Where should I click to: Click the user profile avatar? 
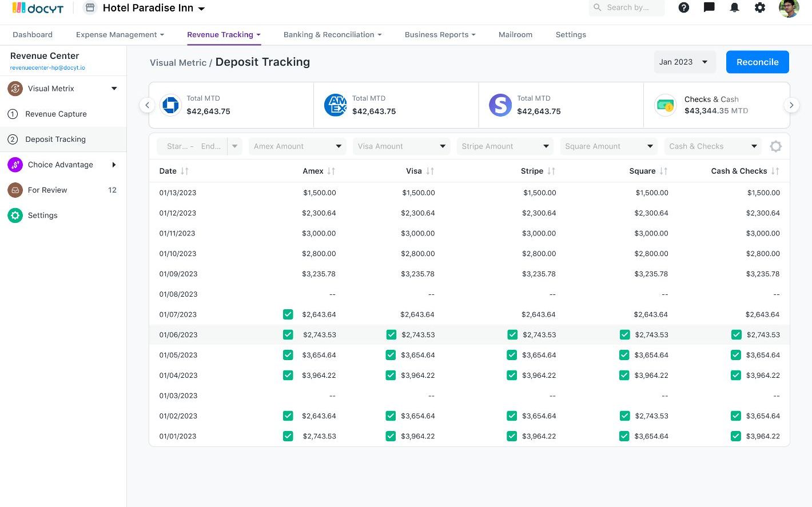789,8
